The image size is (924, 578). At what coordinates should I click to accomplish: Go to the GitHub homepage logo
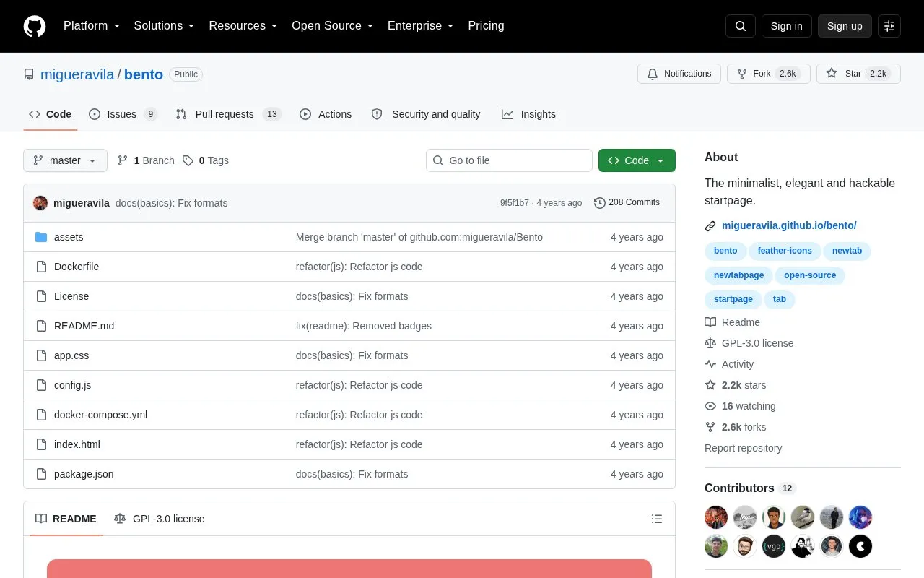pos(35,26)
